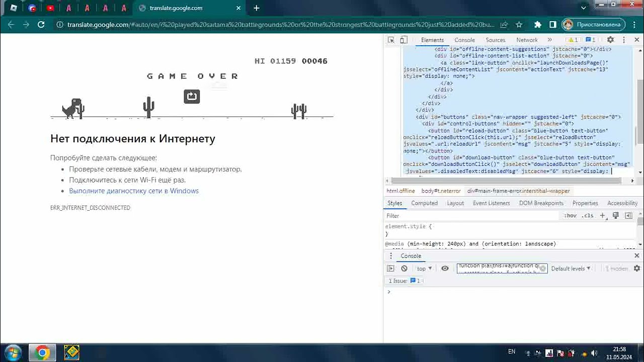Reload the page using the refresh icon

click(41, 24)
